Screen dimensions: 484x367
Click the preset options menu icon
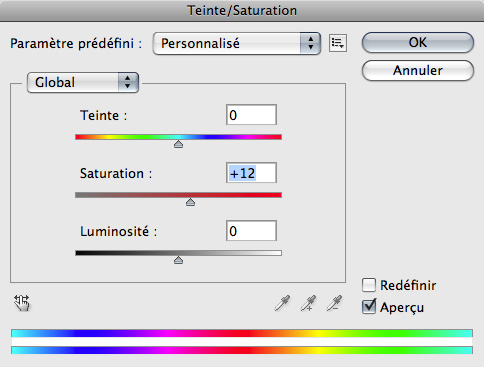(x=338, y=43)
